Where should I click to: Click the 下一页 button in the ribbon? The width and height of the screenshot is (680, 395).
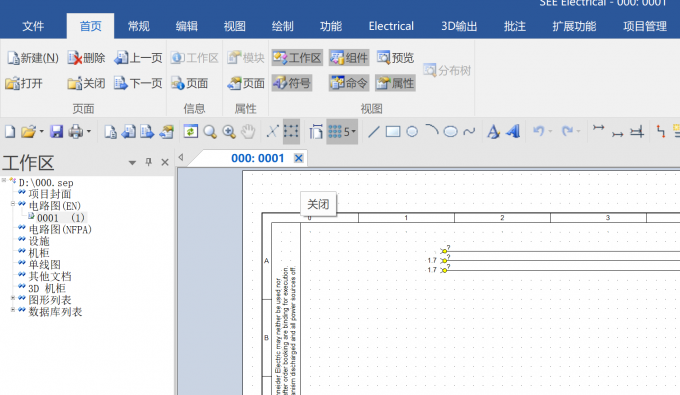[x=138, y=83]
